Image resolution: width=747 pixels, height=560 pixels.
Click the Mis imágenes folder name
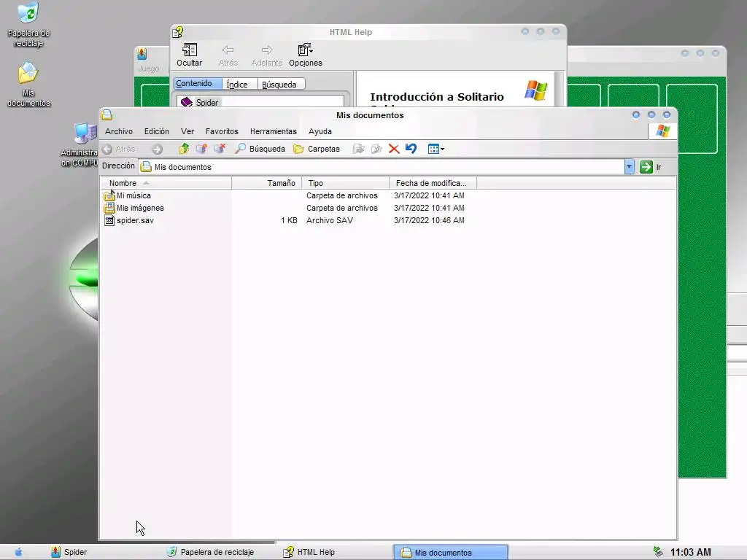click(x=140, y=208)
